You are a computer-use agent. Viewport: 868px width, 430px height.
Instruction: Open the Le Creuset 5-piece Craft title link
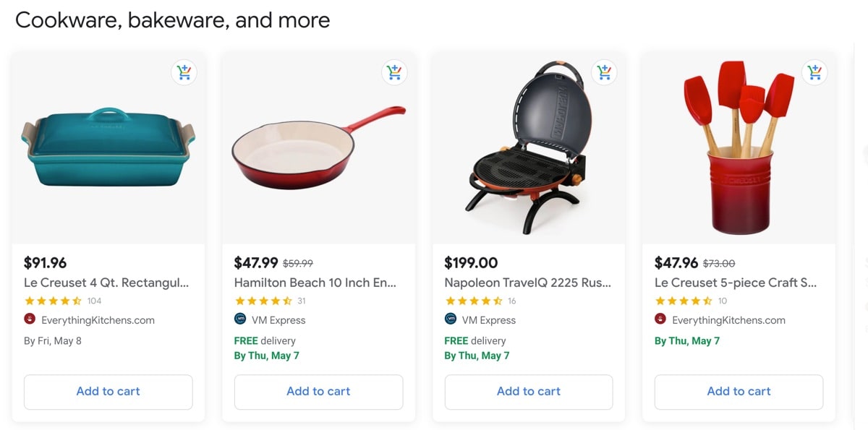pyautogui.click(x=736, y=283)
